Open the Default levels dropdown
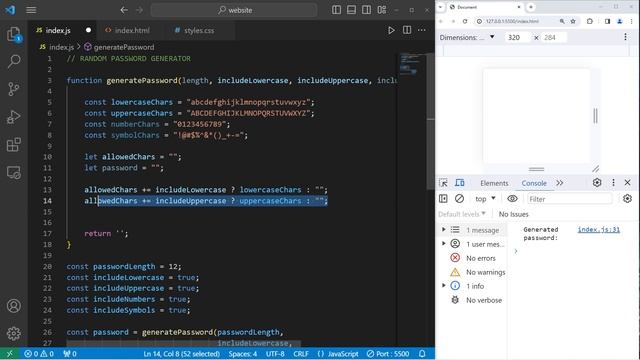This screenshot has width=640, height=360. [x=462, y=214]
